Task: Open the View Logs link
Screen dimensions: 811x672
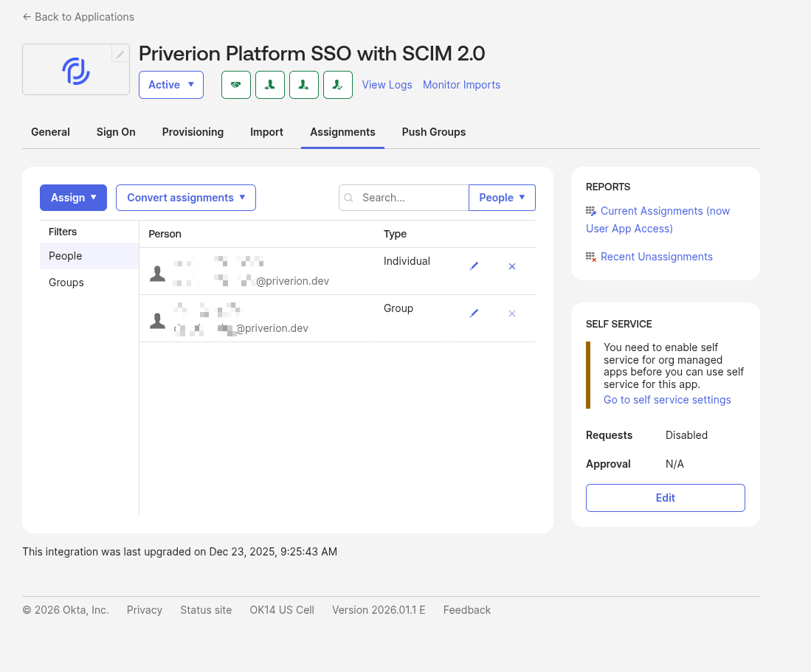Action: 387,85
